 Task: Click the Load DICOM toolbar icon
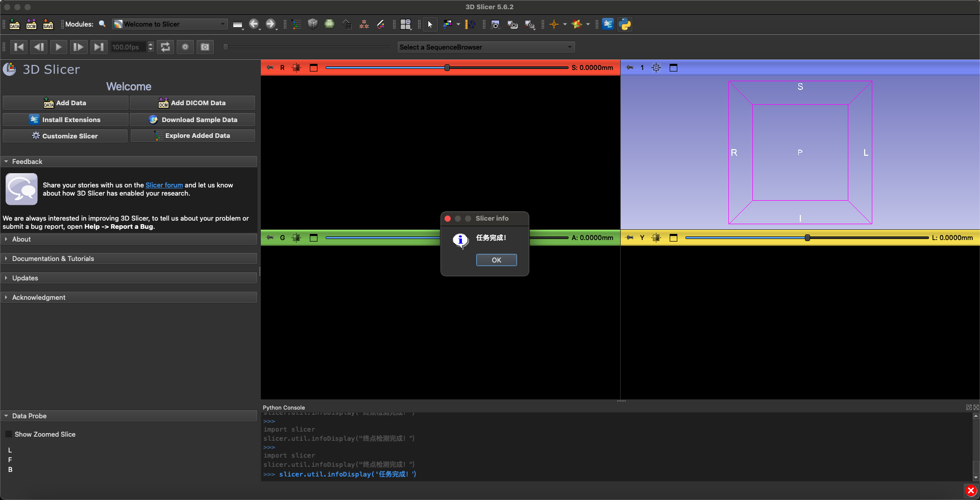click(x=31, y=24)
